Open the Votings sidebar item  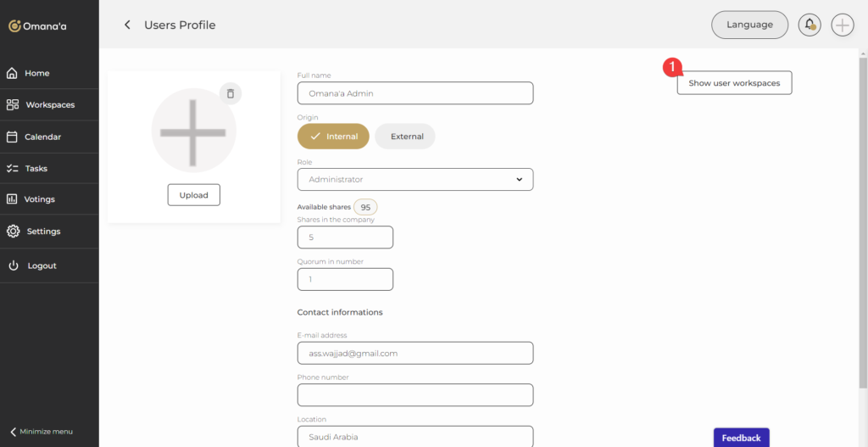pyautogui.click(x=40, y=199)
